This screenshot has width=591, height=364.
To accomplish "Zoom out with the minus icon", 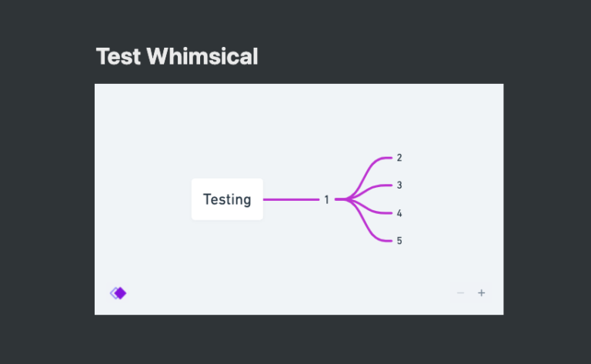I will [460, 293].
